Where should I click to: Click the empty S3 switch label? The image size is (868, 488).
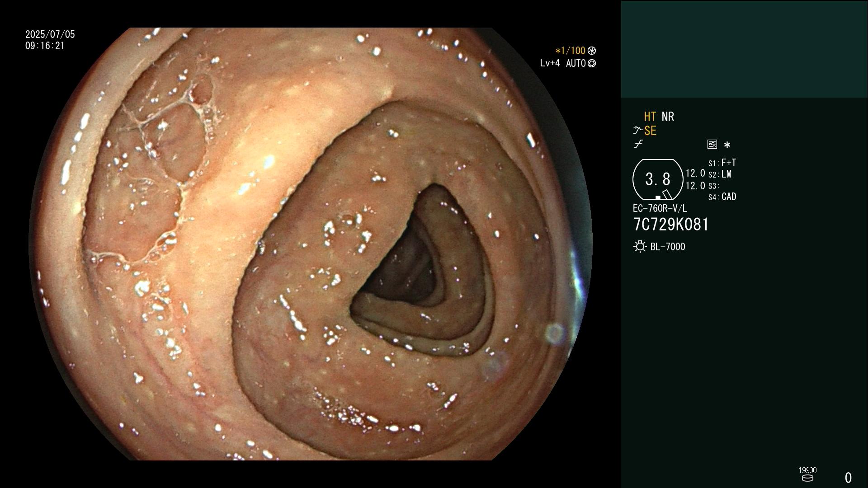pyautogui.click(x=713, y=186)
